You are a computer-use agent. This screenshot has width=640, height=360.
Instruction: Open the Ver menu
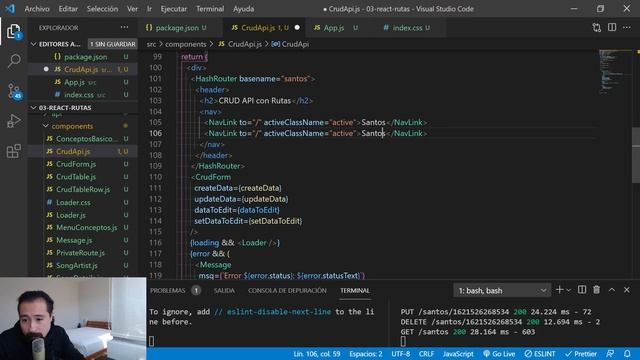point(132,9)
